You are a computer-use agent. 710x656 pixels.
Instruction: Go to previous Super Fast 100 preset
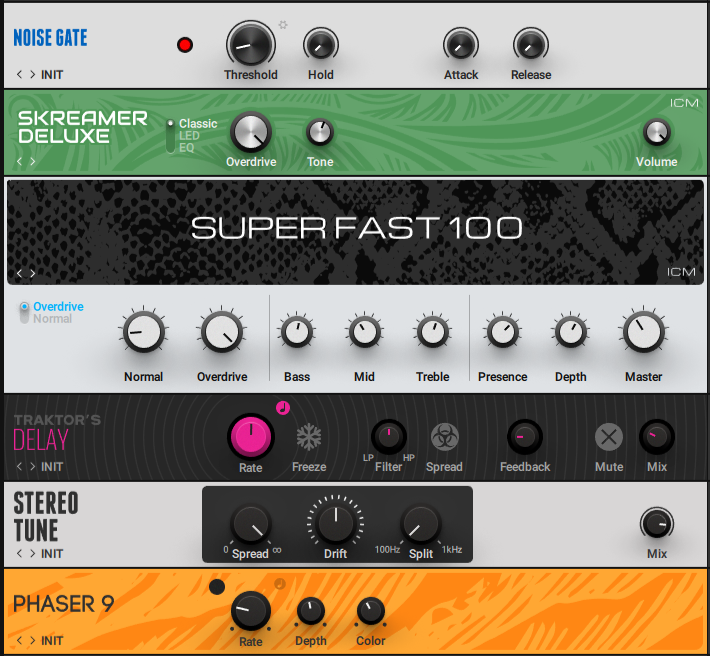[x=19, y=273]
